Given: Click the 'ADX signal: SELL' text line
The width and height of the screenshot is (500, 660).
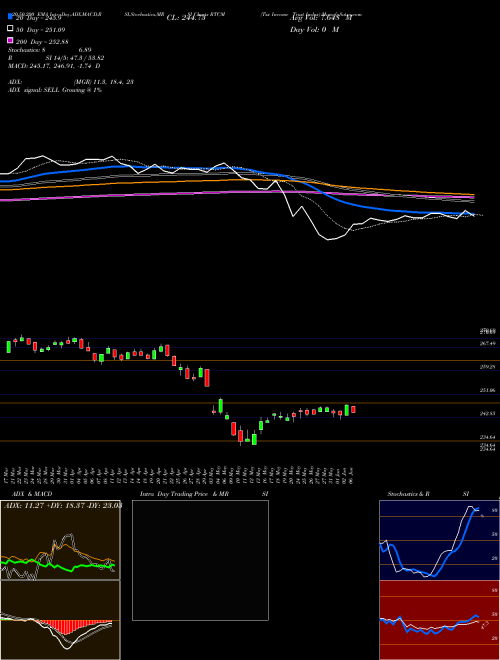Looking at the screenshot, I should click(55, 90).
